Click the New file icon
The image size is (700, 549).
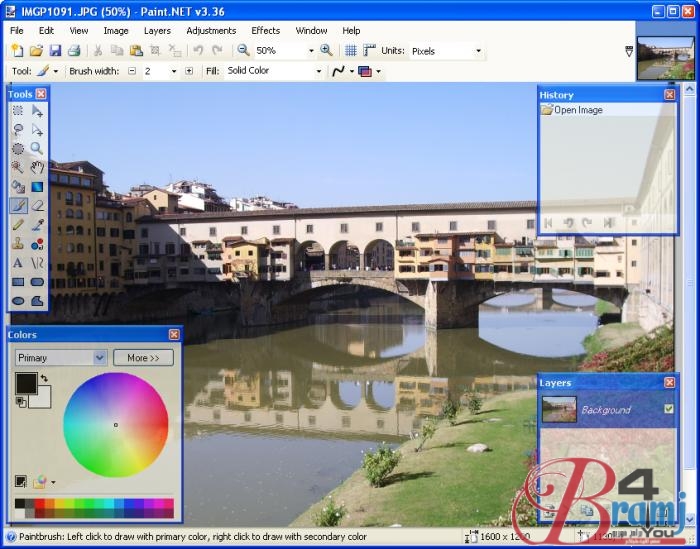(17, 50)
